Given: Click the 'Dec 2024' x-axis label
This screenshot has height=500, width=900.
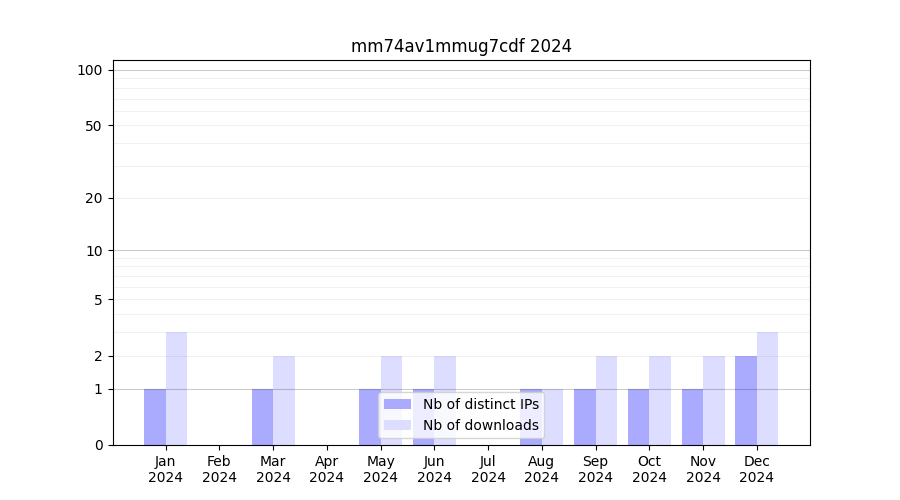Looking at the screenshot, I should tap(756, 469).
